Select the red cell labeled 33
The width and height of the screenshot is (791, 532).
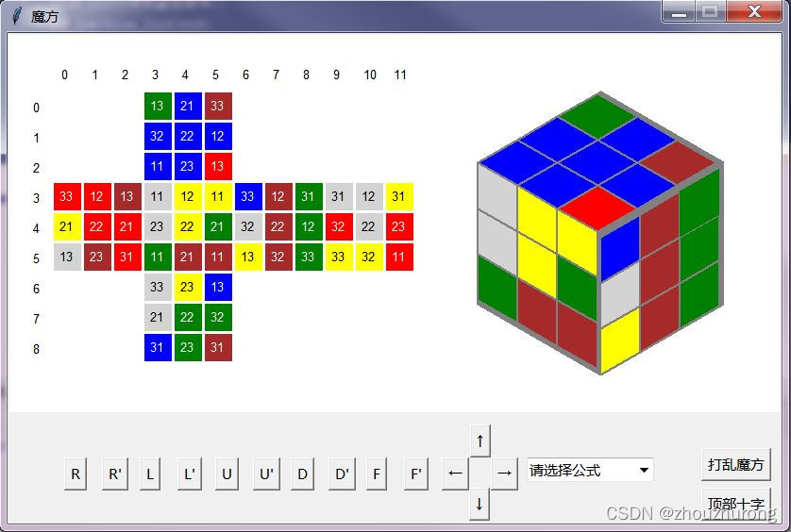click(x=67, y=196)
